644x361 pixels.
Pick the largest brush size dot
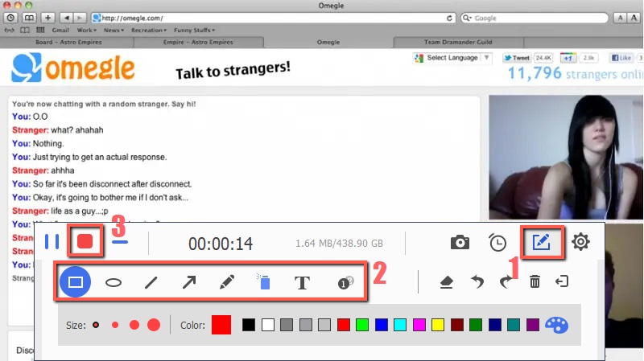pyautogui.click(x=153, y=325)
